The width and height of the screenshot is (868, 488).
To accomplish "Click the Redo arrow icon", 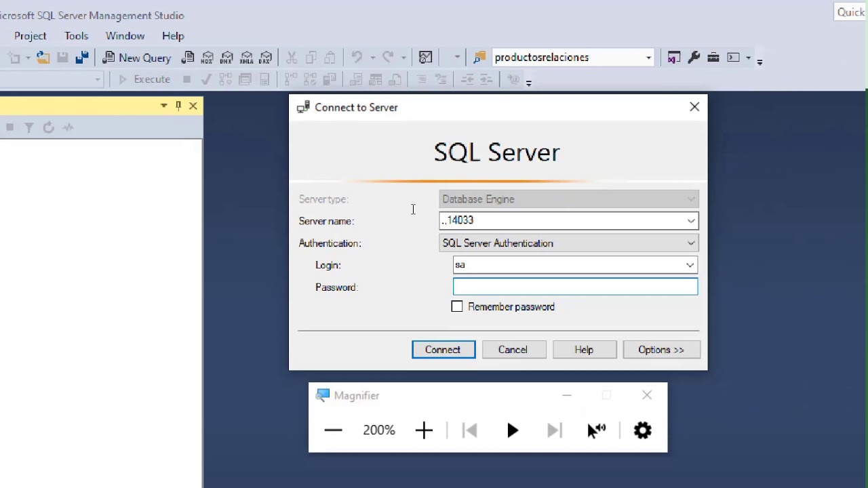I will (388, 58).
